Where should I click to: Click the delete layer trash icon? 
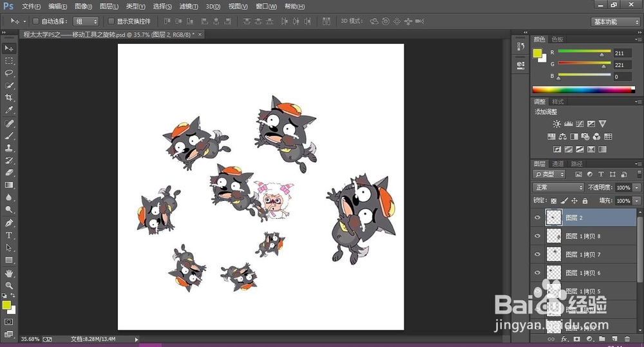pyautogui.click(x=627, y=339)
